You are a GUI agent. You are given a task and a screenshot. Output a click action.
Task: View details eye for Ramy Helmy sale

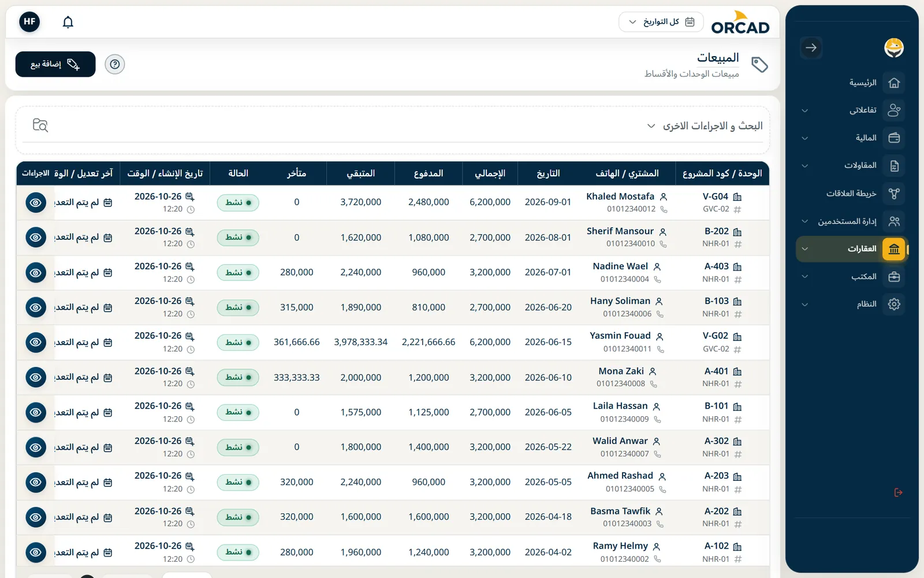tap(36, 553)
